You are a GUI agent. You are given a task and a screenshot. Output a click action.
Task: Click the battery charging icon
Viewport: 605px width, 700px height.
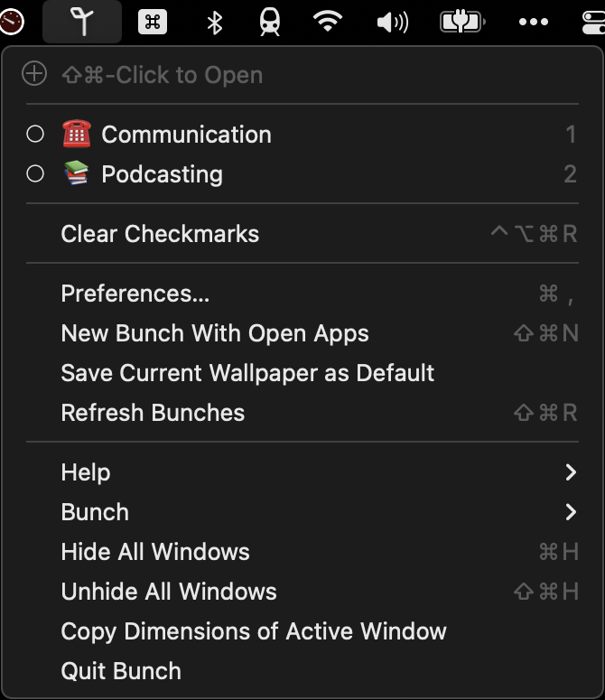click(x=462, y=22)
